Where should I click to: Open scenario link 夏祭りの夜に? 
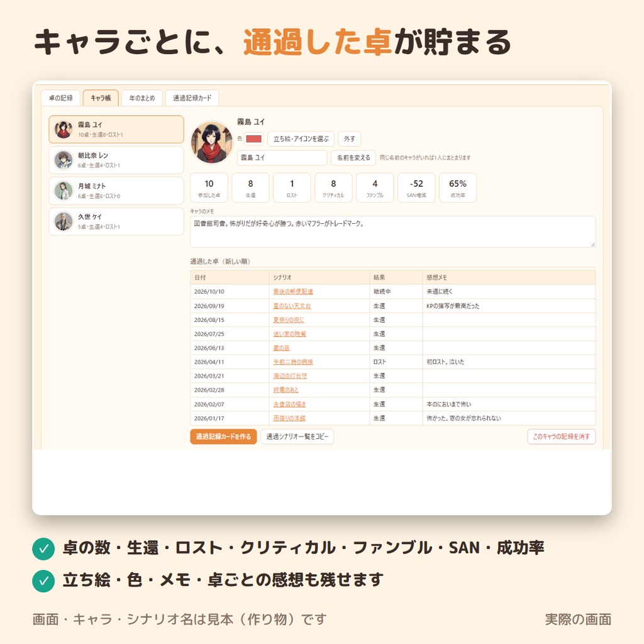click(289, 320)
